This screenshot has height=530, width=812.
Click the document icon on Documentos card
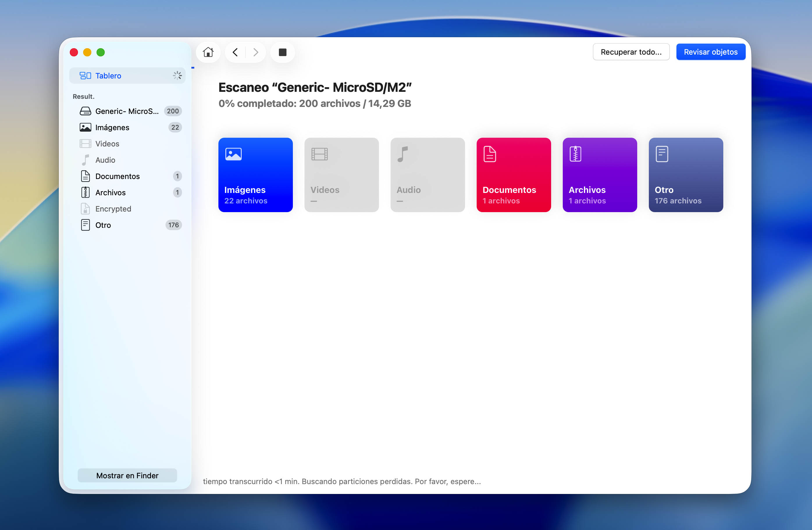(x=489, y=154)
